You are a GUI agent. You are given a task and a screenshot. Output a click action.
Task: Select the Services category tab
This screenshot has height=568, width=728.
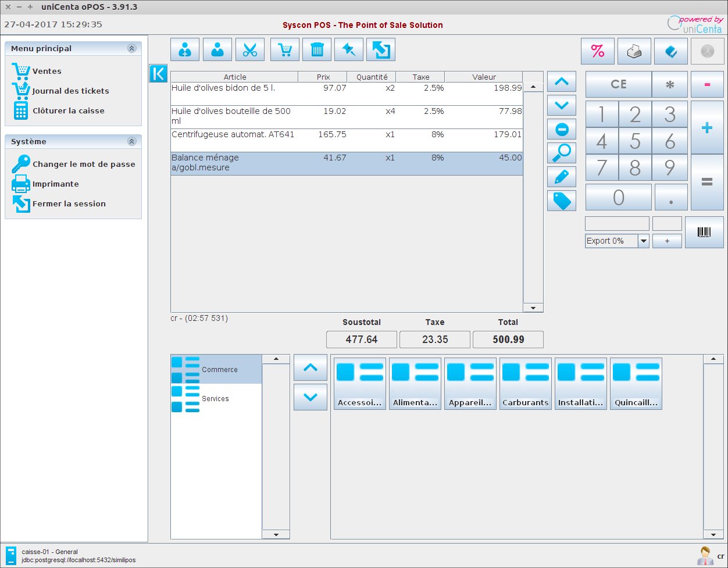click(x=216, y=398)
